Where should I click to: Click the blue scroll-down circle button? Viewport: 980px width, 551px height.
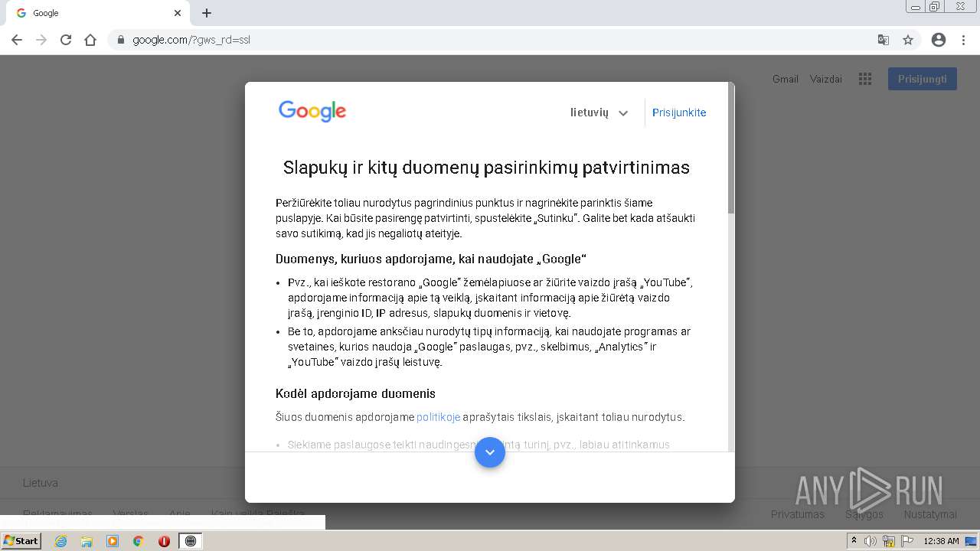tap(490, 452)
